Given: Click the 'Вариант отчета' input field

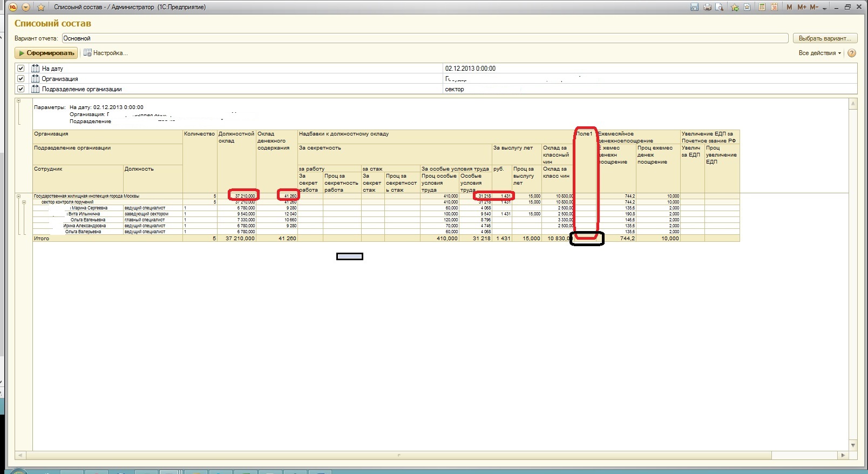Looking at the screenshot, I should 424,38.
